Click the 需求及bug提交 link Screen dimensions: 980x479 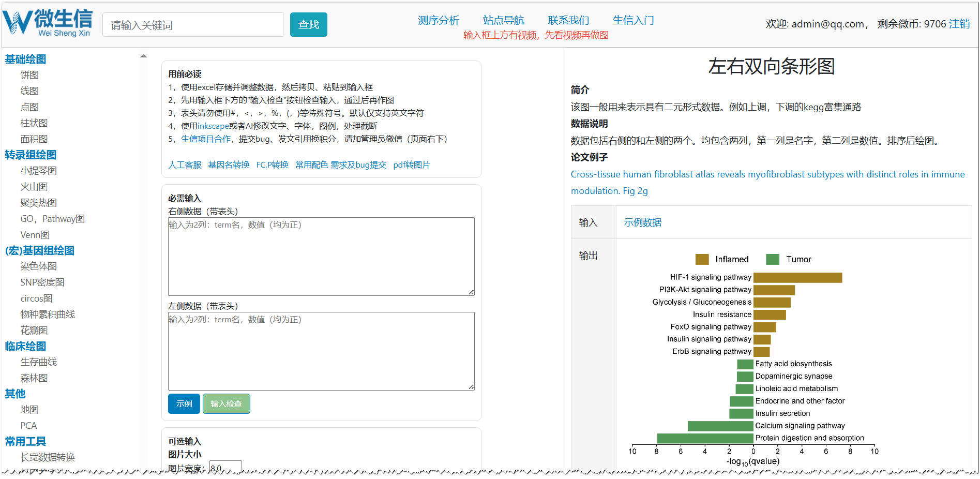(x=358, y=165)
